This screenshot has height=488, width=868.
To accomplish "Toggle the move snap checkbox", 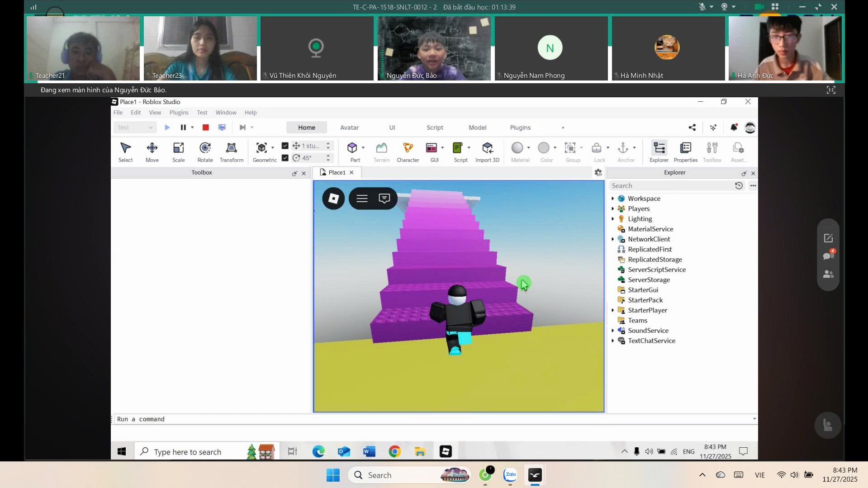I will [x=285, y=146].
